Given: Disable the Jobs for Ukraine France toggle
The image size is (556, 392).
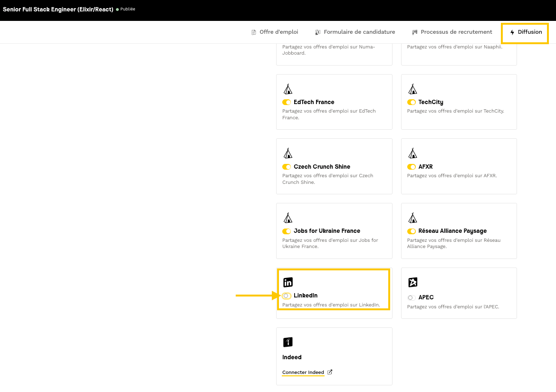Looking at the screenshot, I should coord(287,231).
